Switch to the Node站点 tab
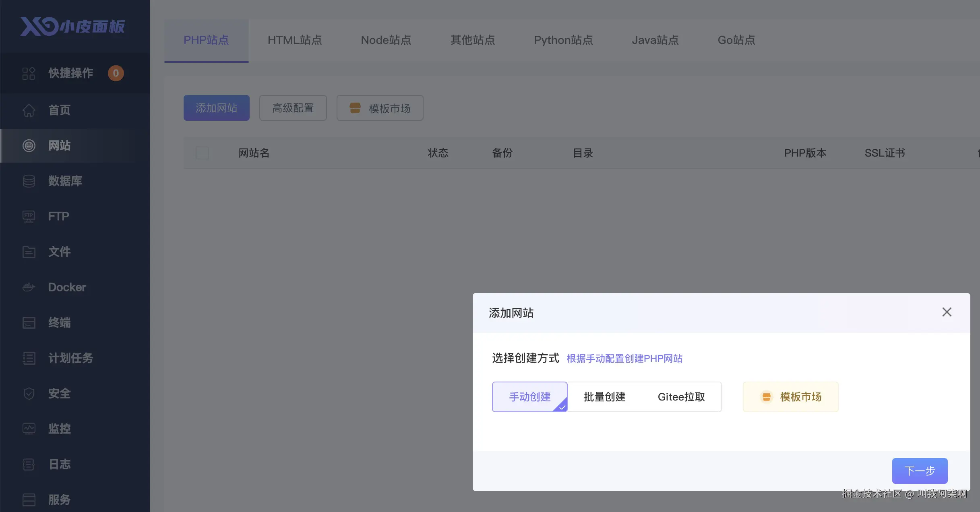The image size is (980, 512). pos(386,40)
